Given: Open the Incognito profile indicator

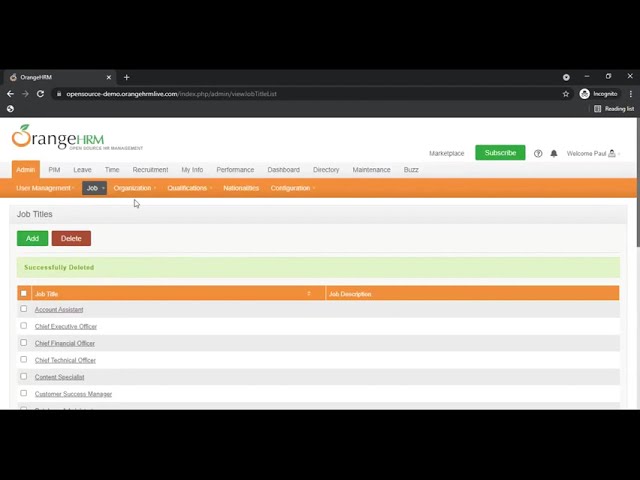Looking at the screenshot, I should click(x=599, y=94).
